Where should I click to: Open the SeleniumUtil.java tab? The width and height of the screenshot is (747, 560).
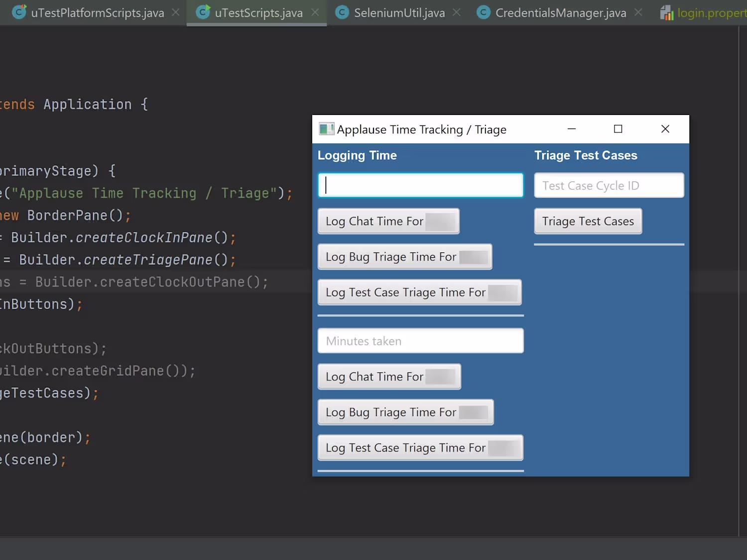[x=399, y=13]
